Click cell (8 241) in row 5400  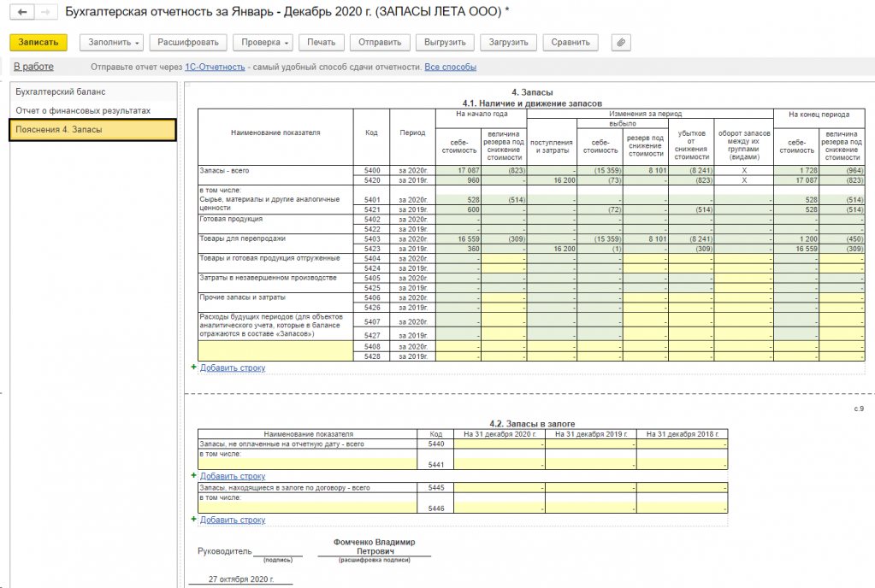[691, 171]
